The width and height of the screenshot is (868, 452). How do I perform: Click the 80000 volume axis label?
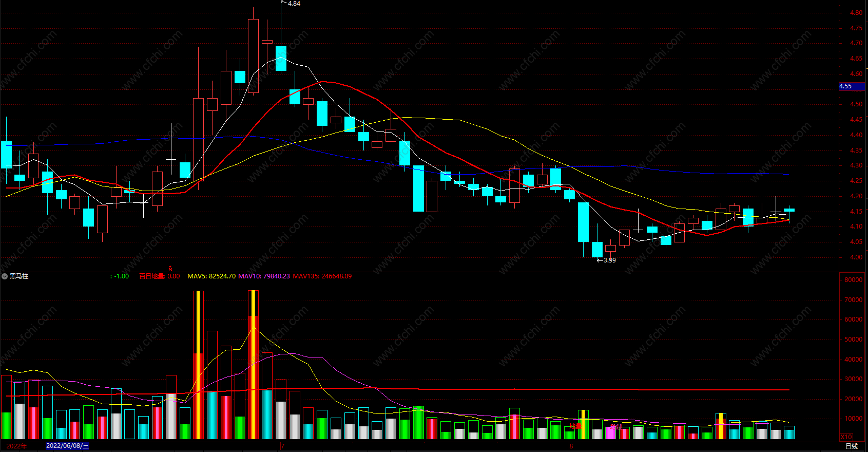pos(853,280)
